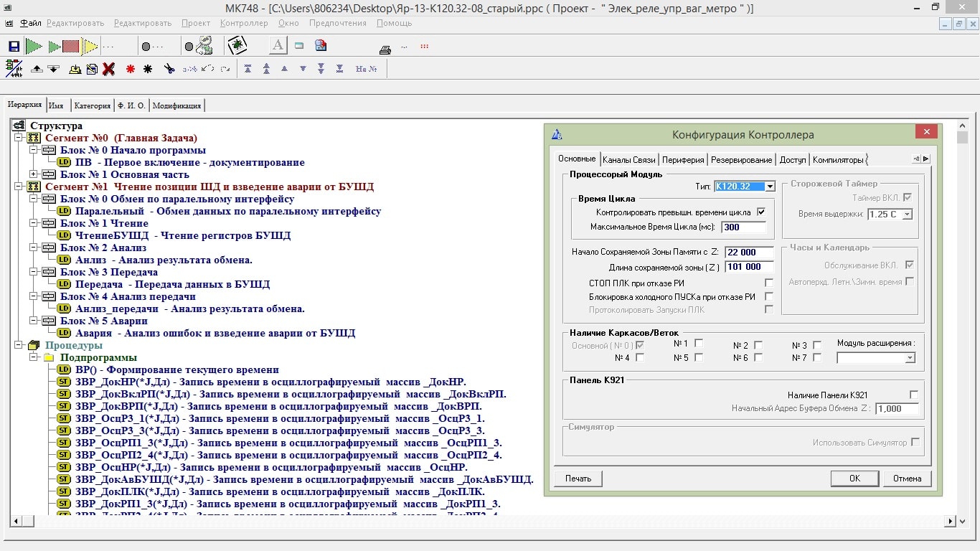This screenshot has height=551, width=980.
Task: Click the 'Максимальное Время Цикла' input field
Action: pyautogui.click(x=744, y=227)
